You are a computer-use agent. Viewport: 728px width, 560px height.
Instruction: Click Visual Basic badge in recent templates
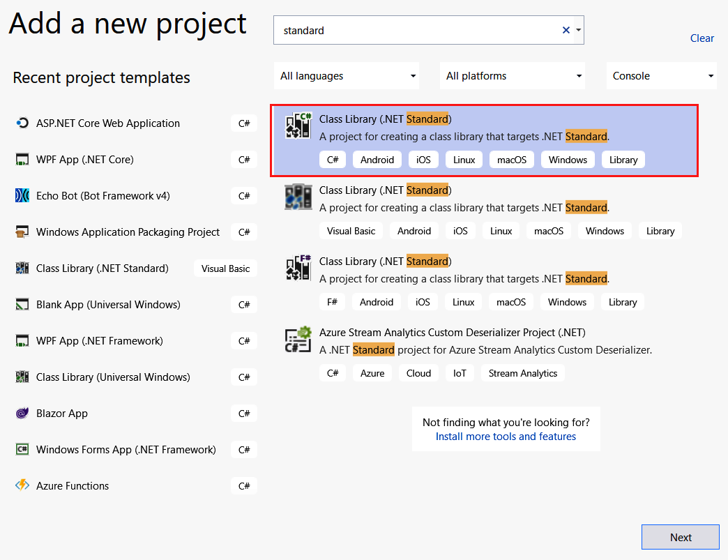point(225,268)
